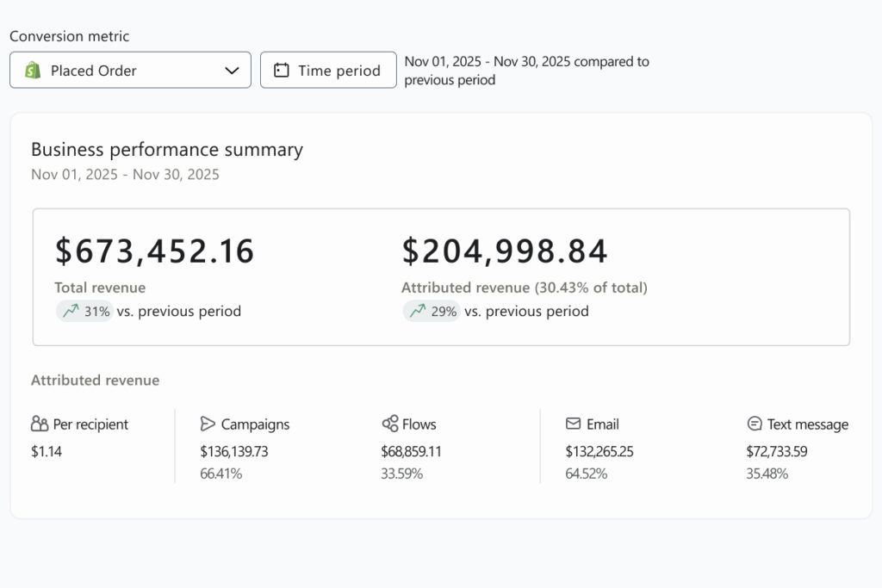
Task: Click the Business performance summary heading
Action: [x=167, y=149]
